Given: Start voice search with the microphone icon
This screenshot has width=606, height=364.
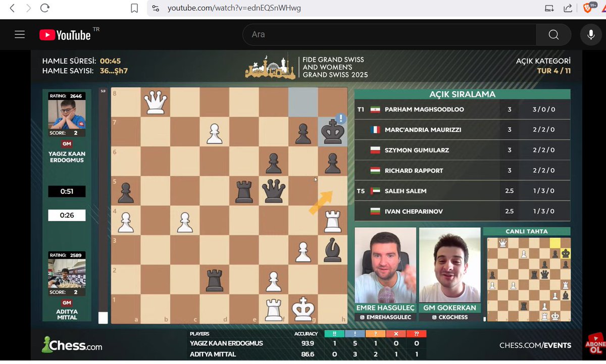Looking at the screenshot, I should coord(591,34).
